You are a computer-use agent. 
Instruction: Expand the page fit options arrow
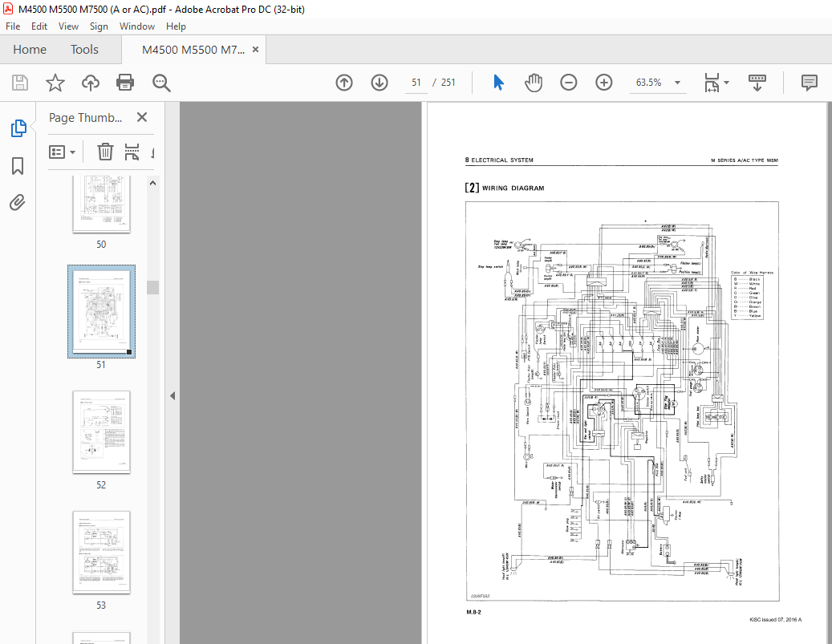(726, 83)
